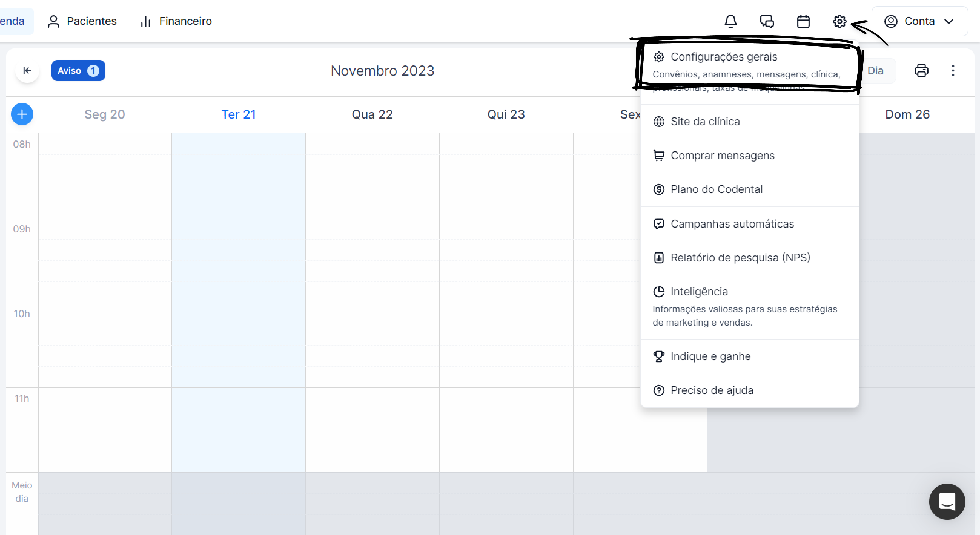Click the settings gear icon
This screenshot has width=980, height=535.
click(839, 21)
